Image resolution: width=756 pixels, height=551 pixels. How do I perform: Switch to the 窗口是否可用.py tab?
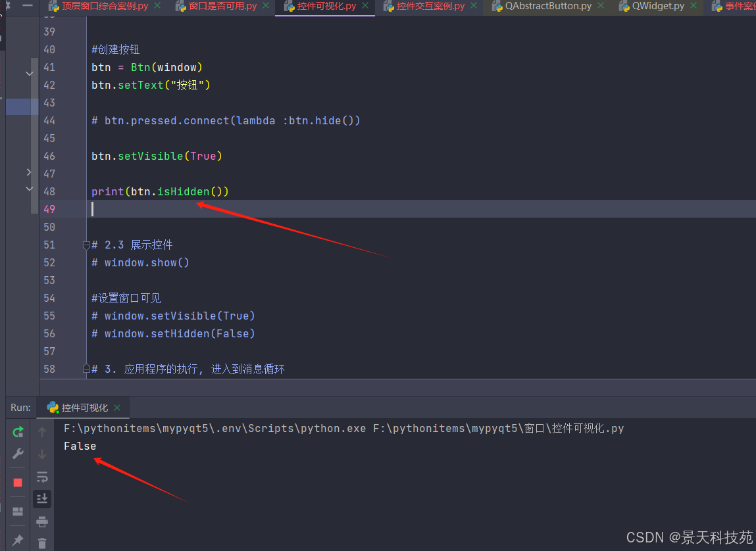coord(223,7)
